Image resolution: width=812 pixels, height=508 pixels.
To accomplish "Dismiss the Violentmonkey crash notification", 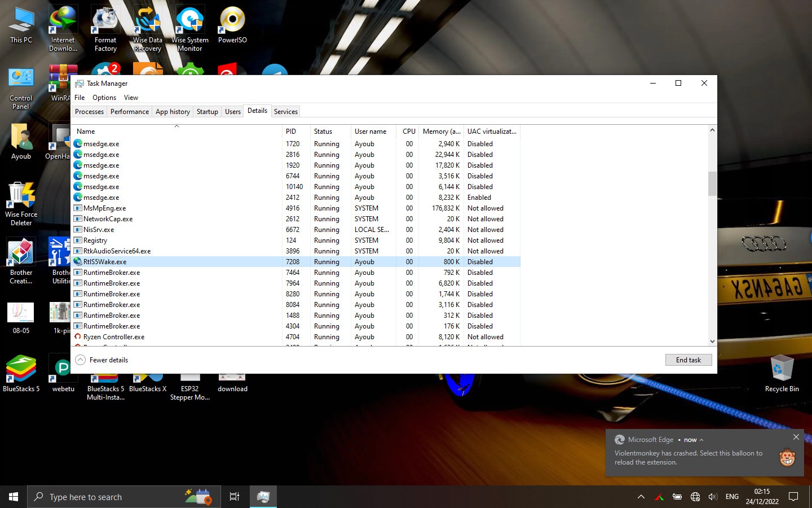I will click(796, 436).
